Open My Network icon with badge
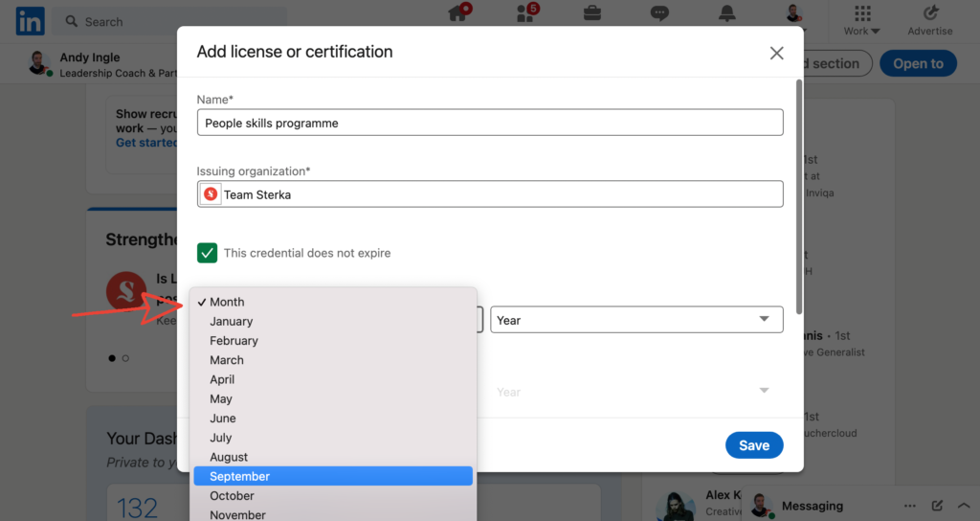Viewport: 980px width, 521px height. [525, 13]
